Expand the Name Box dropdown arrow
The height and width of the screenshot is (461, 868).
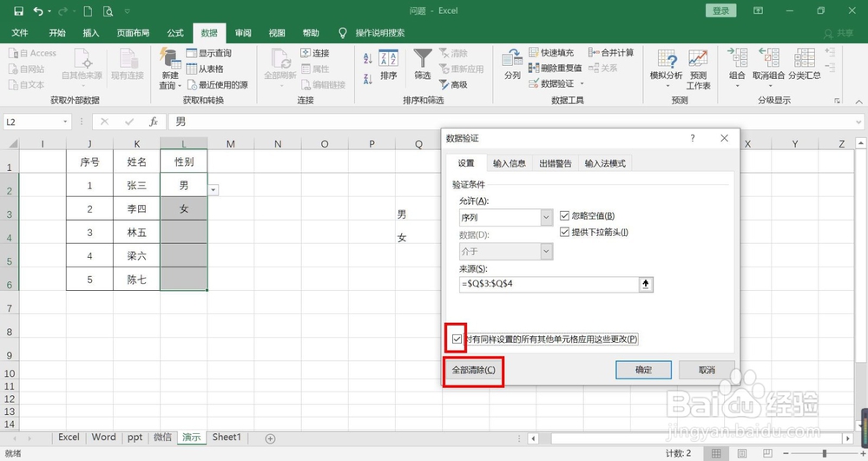tap(65, 122)
